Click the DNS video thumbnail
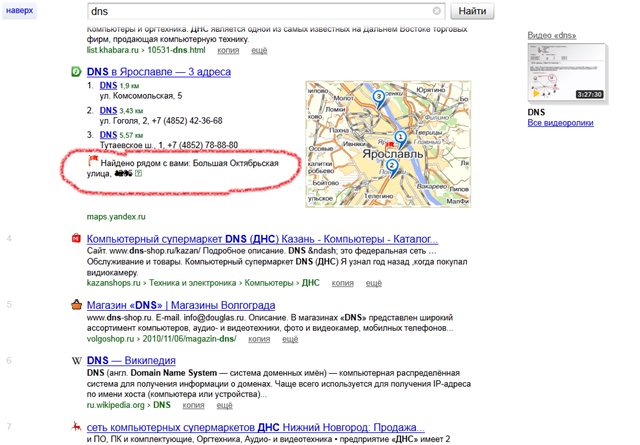The height and width of the screenshot is (445, 640). tap(567, 72)
